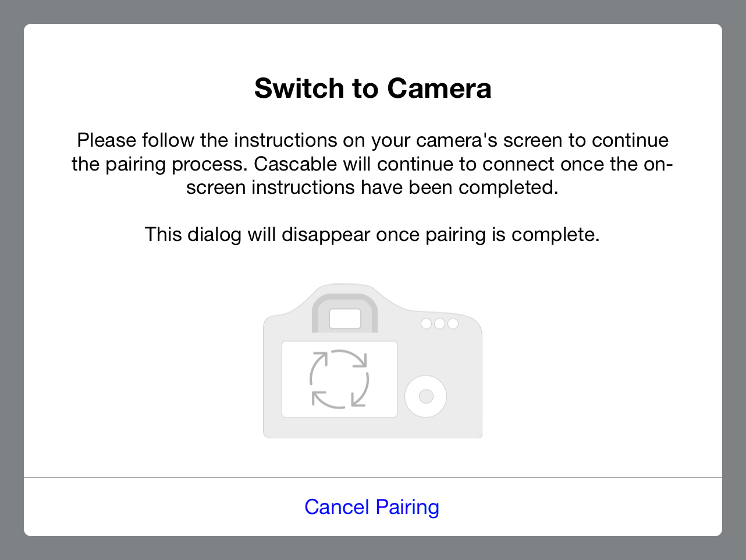Click dimmed gray background left of dialog
Image resolution: width=746 pixels, height=560 pixels.
click(12, 279)
